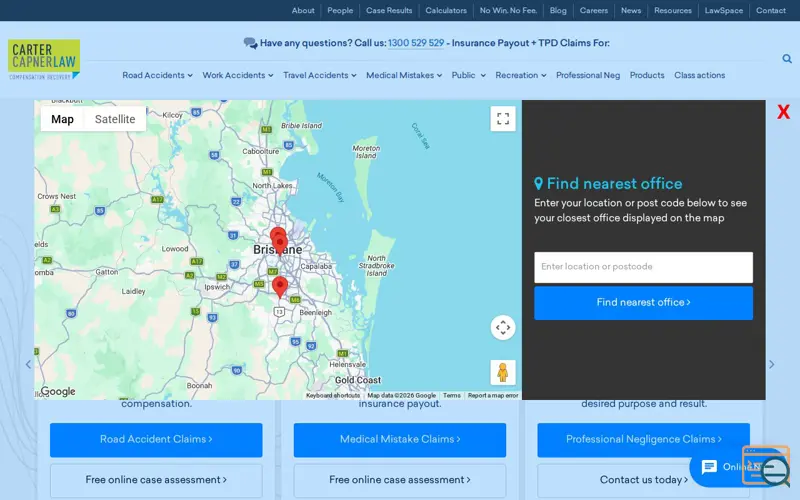Open the Class actions menu item
The image size is (800, 500).
click(x=699, y=75)
